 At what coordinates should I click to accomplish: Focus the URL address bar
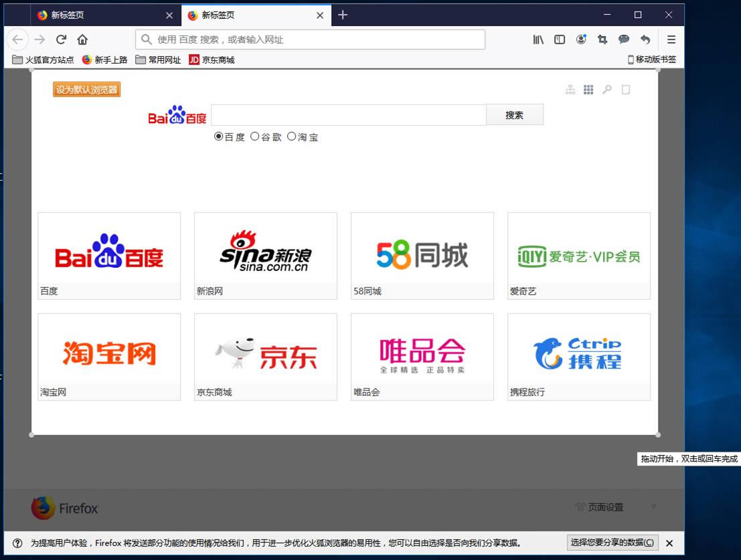[x=310, y=39]
